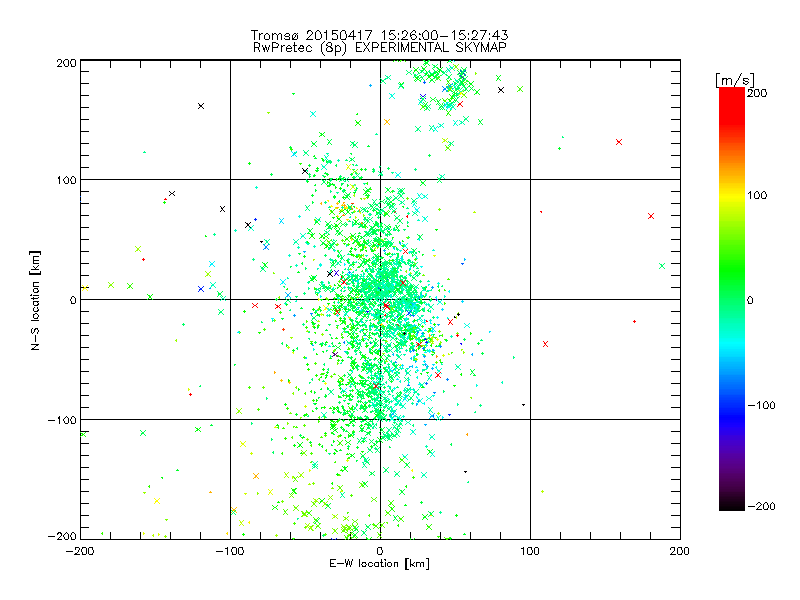800x600 pixels.
Task: Click the "N-S location [km]" axis label
Action: coord(35,300)
